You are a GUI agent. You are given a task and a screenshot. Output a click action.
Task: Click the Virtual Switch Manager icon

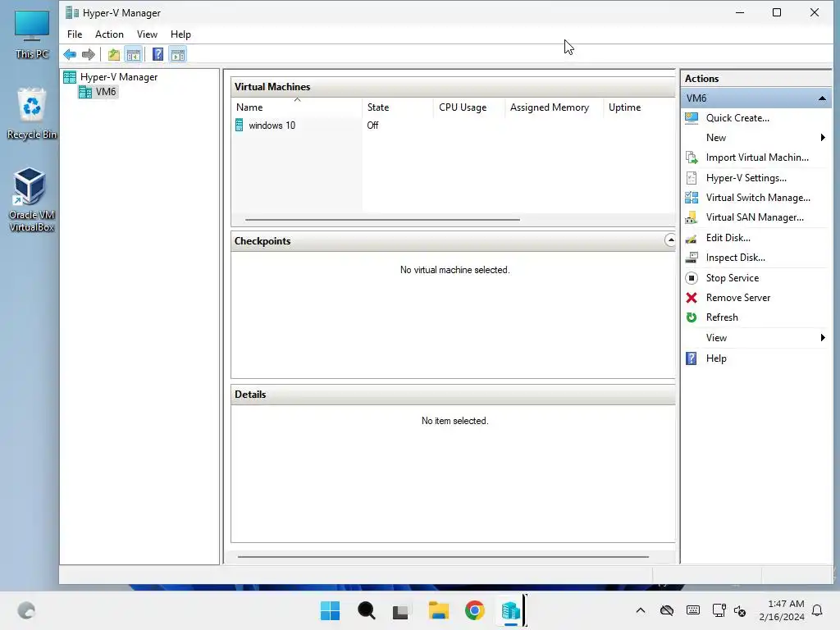tap(692, 198)
